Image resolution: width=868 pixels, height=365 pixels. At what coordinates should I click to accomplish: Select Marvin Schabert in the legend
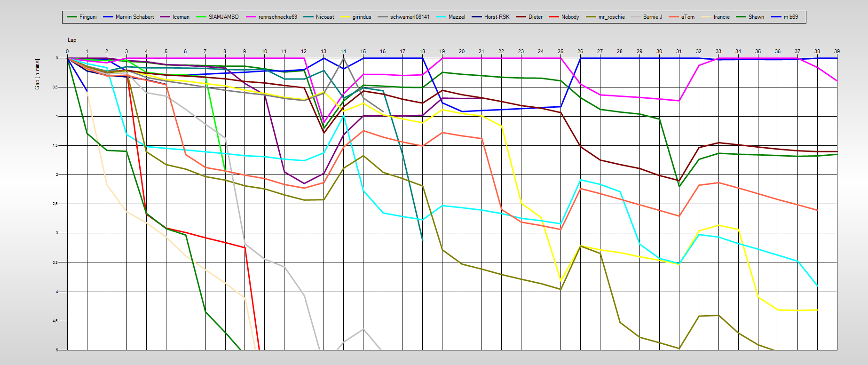tap(134, 17)
